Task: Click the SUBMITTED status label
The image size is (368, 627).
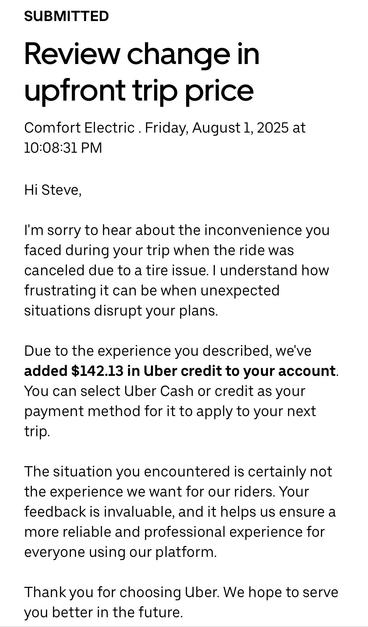Action: (x=66, y=16)
